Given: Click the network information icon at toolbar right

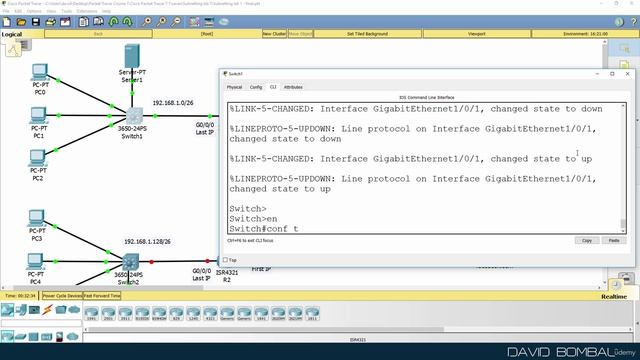Looking at the screenshot, I should (x=619, y=22).
